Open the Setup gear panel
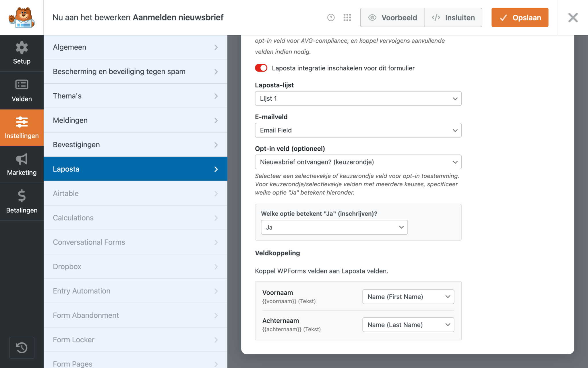 (22, 53)
